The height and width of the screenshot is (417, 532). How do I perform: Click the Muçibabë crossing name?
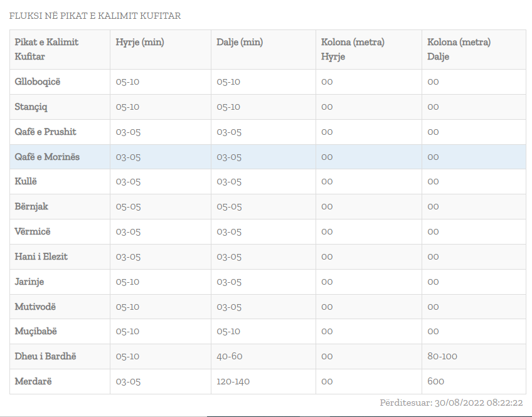(36, 331)
